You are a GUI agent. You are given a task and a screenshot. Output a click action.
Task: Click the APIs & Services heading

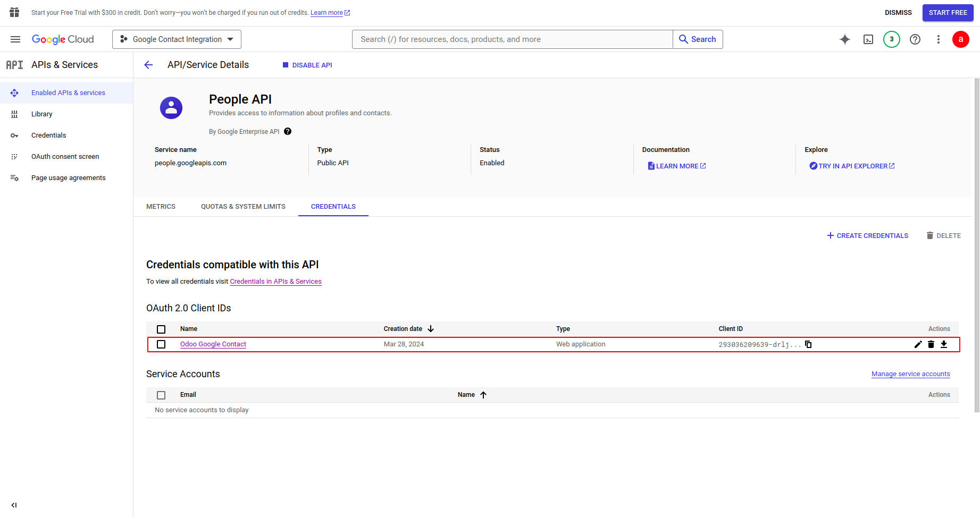coord(64,65)
